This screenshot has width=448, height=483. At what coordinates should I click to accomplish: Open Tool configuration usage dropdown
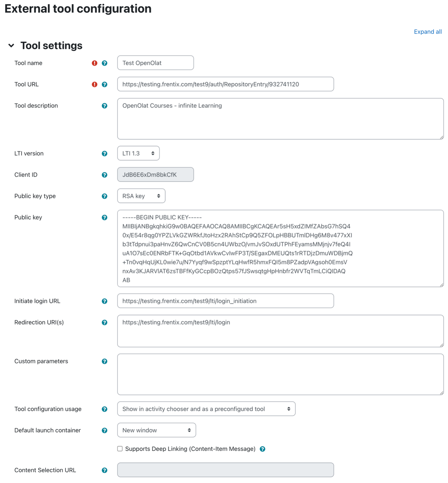(x=206, y=409)
